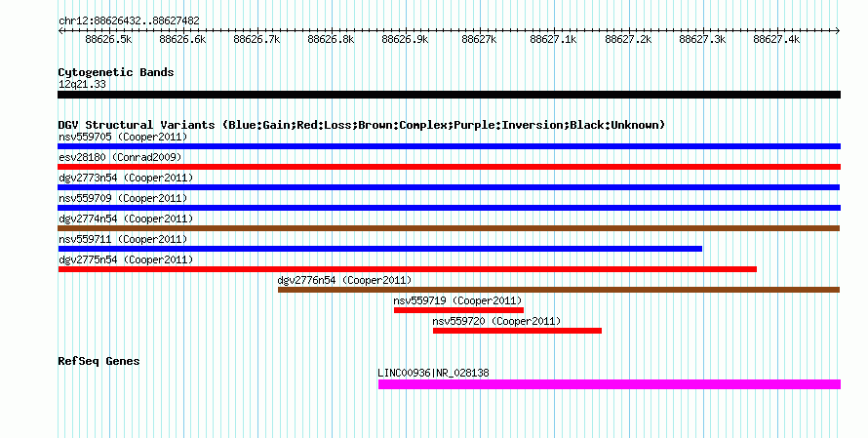Click the left arrow end of ruler
This screenshot has height=438, width=868.
(x=60, y=31)
